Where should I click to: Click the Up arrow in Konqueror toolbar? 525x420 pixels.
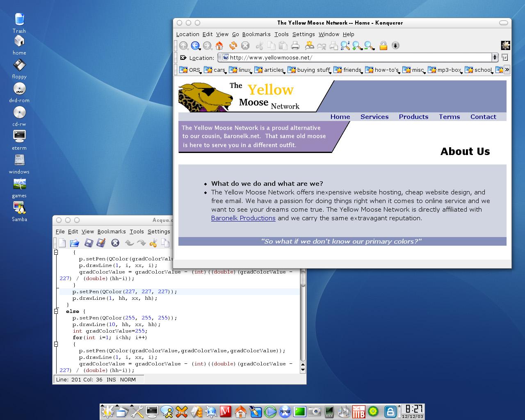(x=183, y=46)
